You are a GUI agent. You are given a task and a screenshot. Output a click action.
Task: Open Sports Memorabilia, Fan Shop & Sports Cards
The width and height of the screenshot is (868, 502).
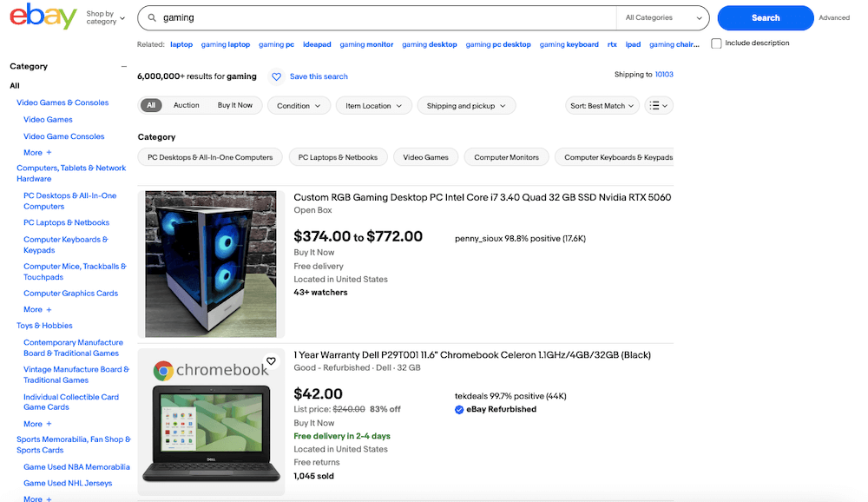[74, 445]
